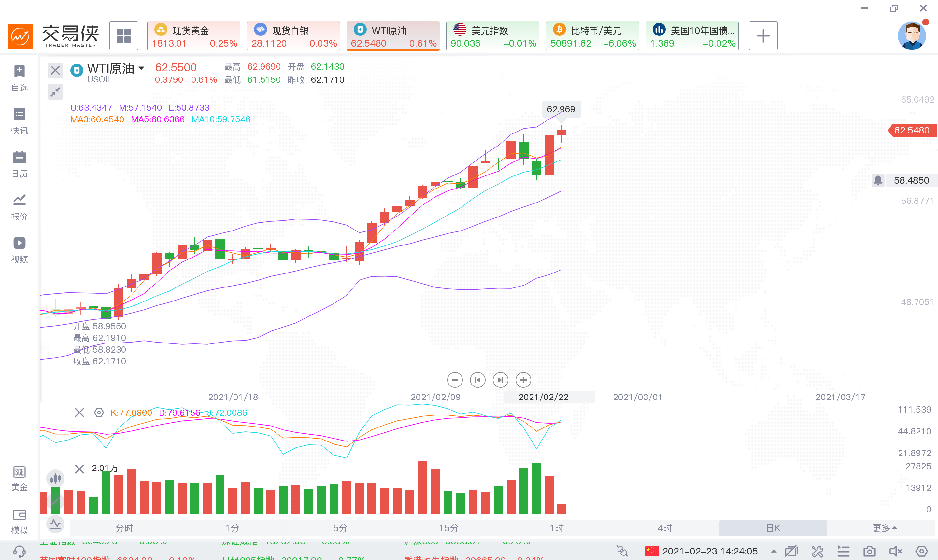Open the 快讯 news sidebar icon
This screenshot has height=560, width=938.
pos(19,121)
